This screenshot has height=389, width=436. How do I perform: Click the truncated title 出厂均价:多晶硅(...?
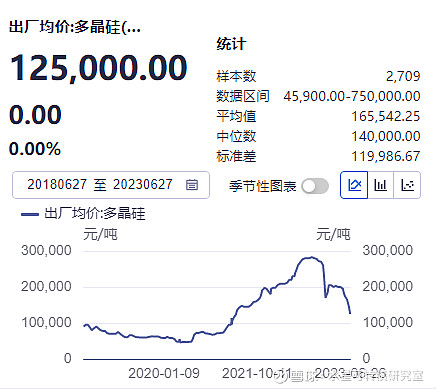(x=74, y=27)
